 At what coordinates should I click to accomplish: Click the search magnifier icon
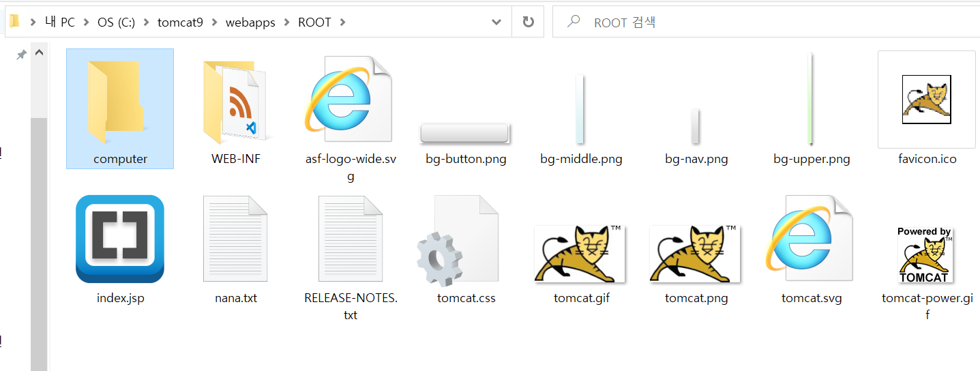click(574, 22)
